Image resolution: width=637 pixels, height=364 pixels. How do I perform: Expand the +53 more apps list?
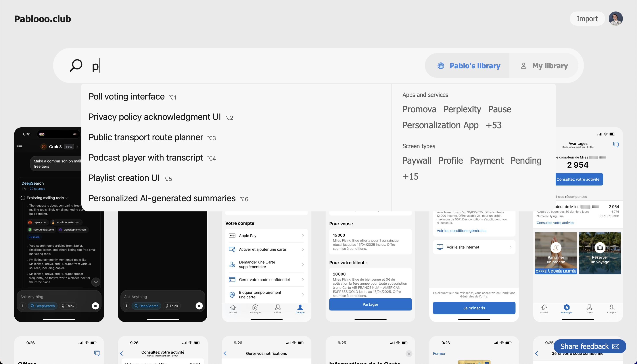[493, 125]
